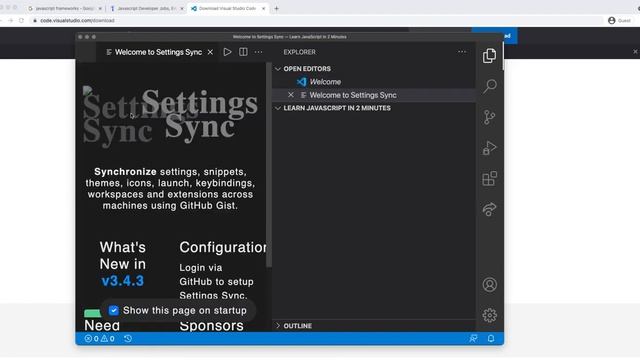Click the browser address bar URL
Viewport: 640px width, 360px height.
(77, 20)
